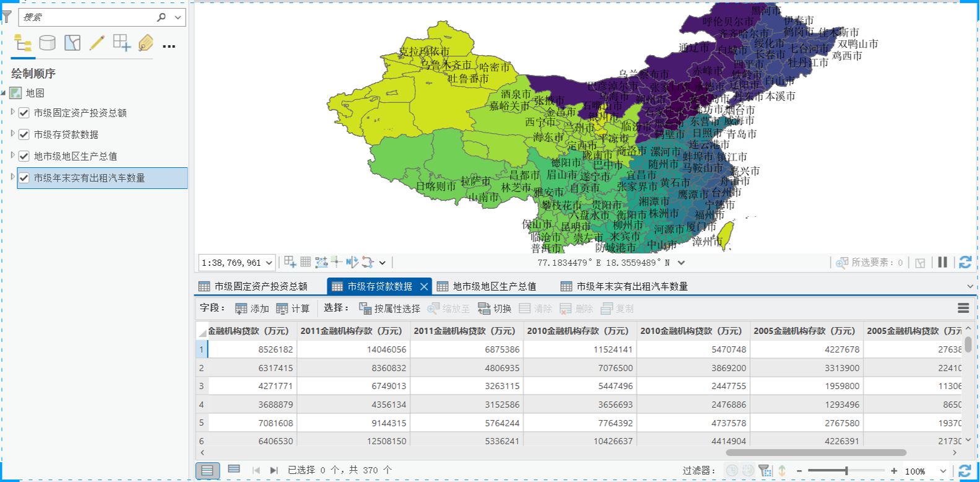Uncheck 市级年末实有出租汽车数量 layer visibility

click(24, 178)
